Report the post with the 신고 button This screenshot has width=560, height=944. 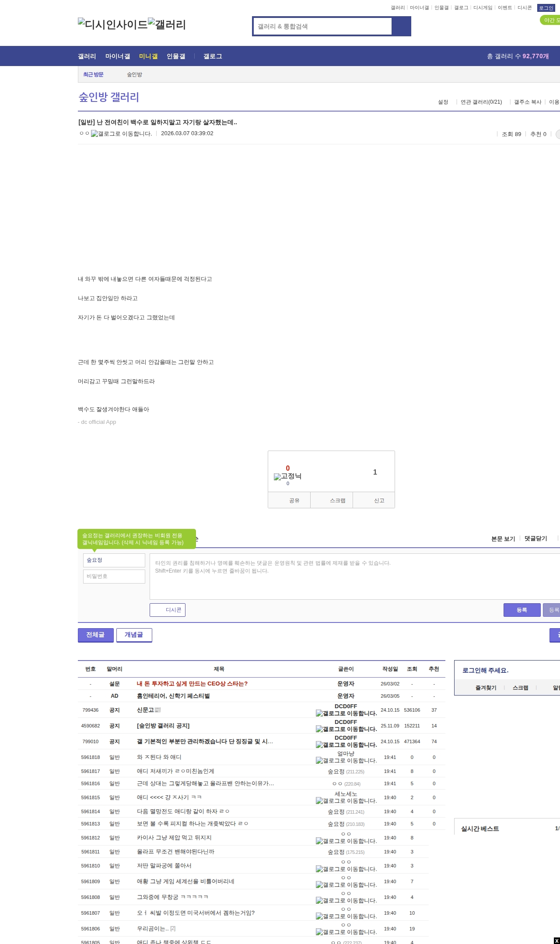click(x=374, y=500)
